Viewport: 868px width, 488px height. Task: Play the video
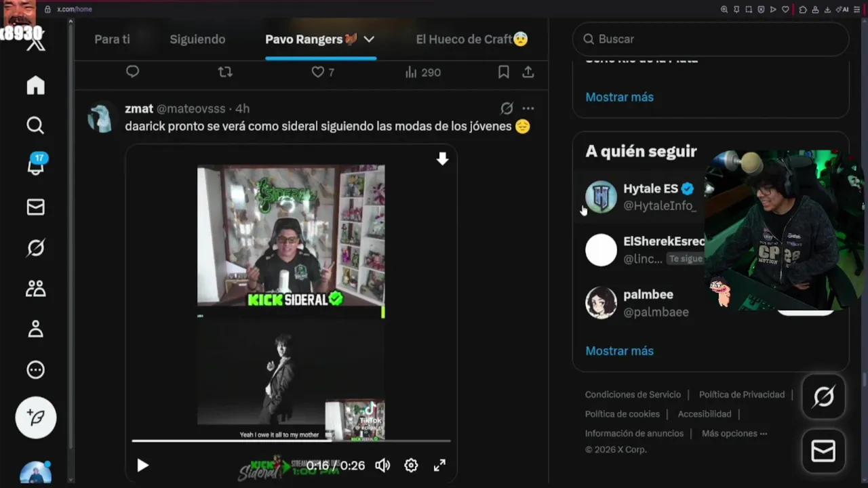point(142,466)
